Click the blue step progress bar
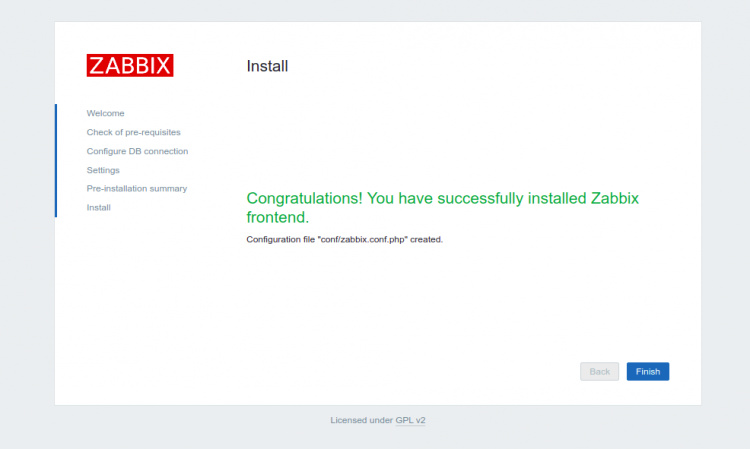 [56, 160]
